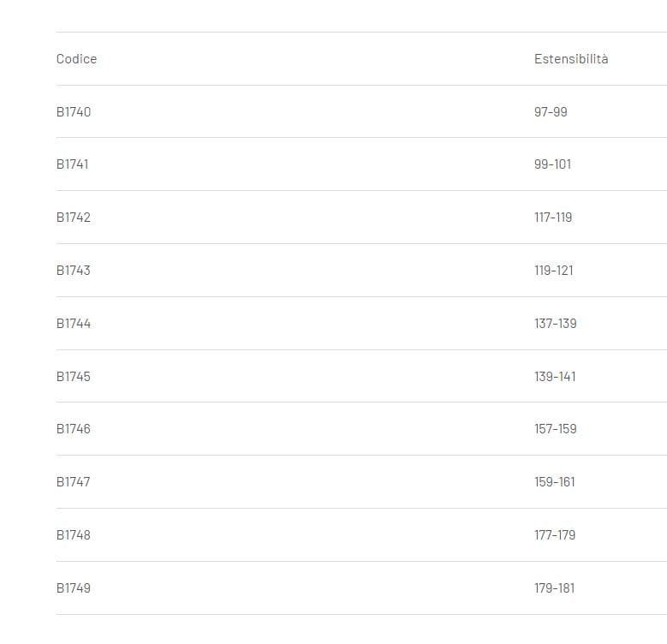Viewport: 667px width, 644px height.
Task: Click the 97-99 extensibility value
Action: coord(551,112)
